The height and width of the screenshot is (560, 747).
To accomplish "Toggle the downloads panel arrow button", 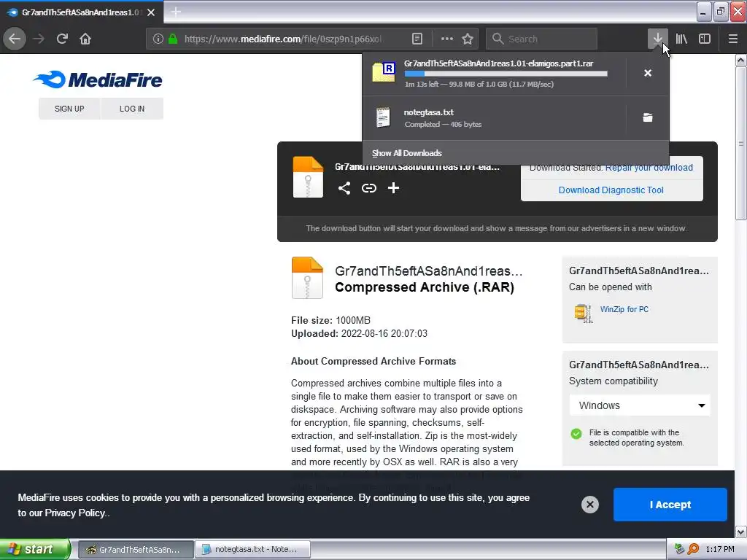I will (x=657, y=39).
